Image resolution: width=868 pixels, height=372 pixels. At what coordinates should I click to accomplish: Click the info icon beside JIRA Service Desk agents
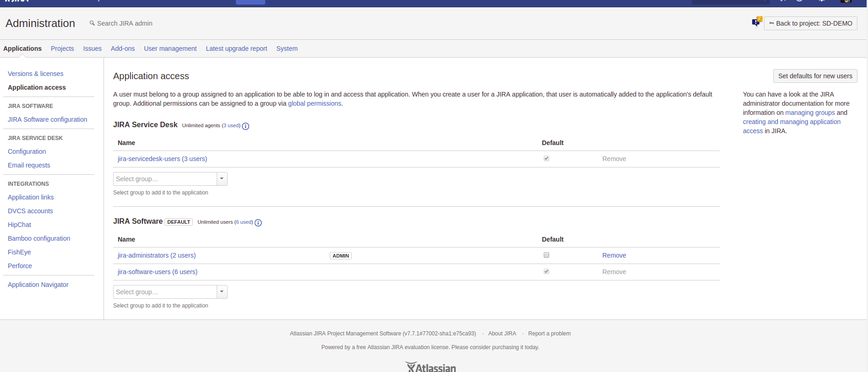(x=246, y=126)
